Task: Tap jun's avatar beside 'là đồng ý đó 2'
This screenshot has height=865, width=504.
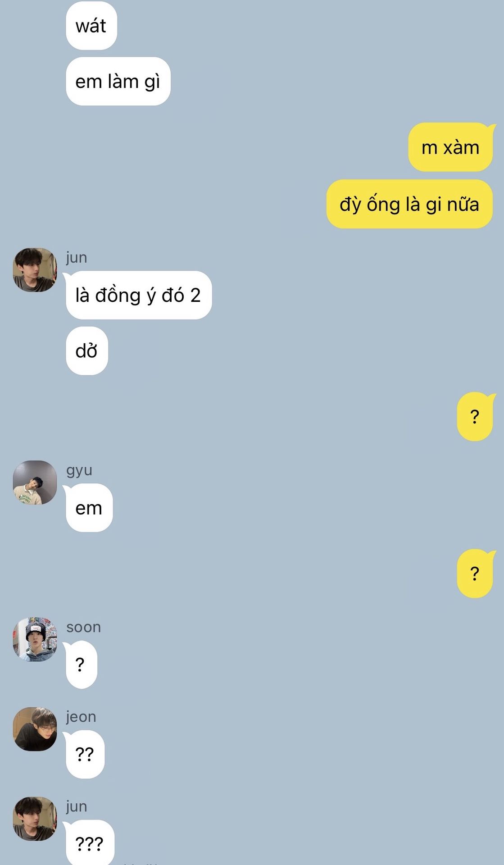Action: 35,270
